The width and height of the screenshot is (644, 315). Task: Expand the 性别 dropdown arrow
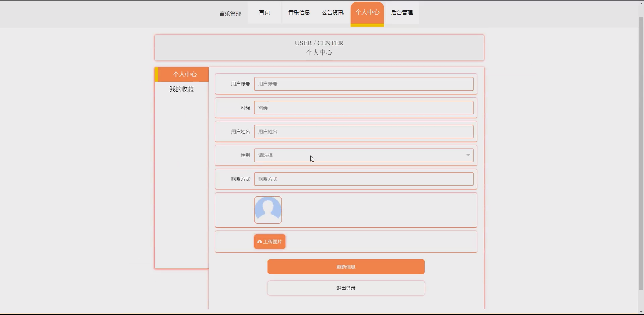point(468,155)
